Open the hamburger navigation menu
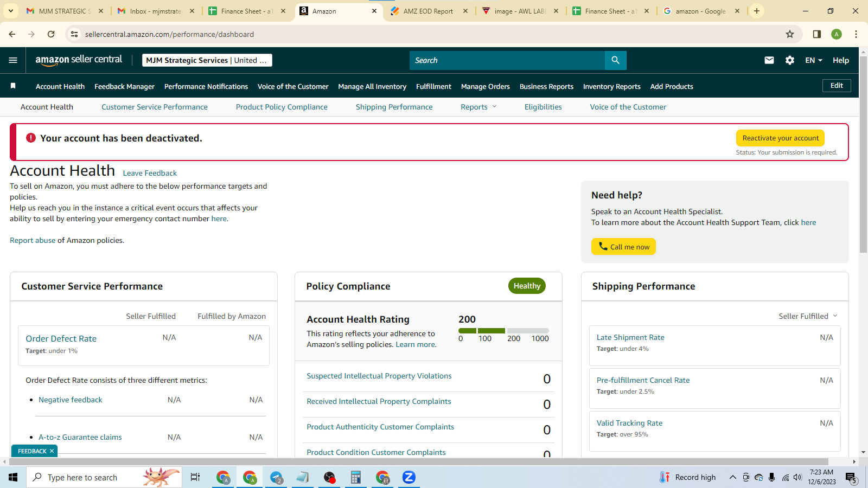The width and height of the screenshot is (868, 488). coord(13,60)
